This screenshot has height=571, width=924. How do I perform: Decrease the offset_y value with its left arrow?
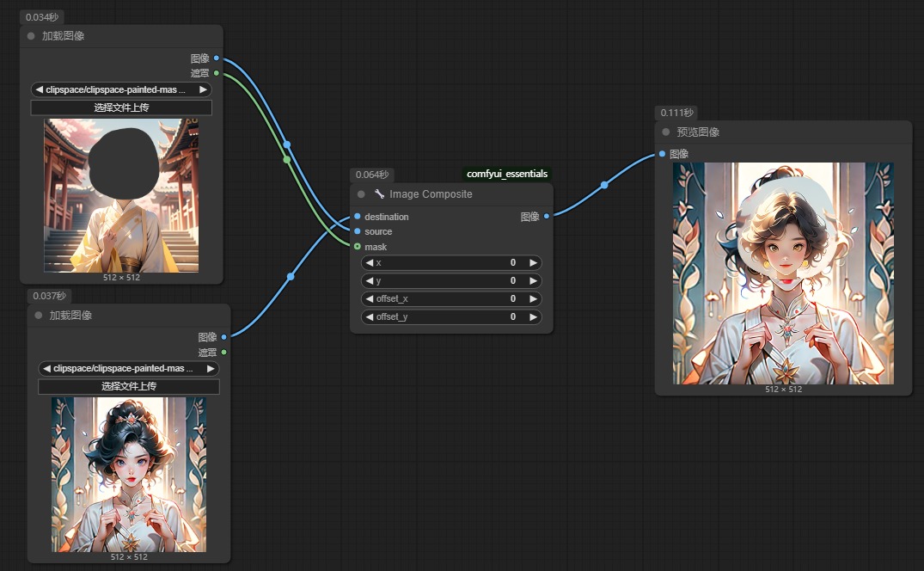tap(370, 316)
